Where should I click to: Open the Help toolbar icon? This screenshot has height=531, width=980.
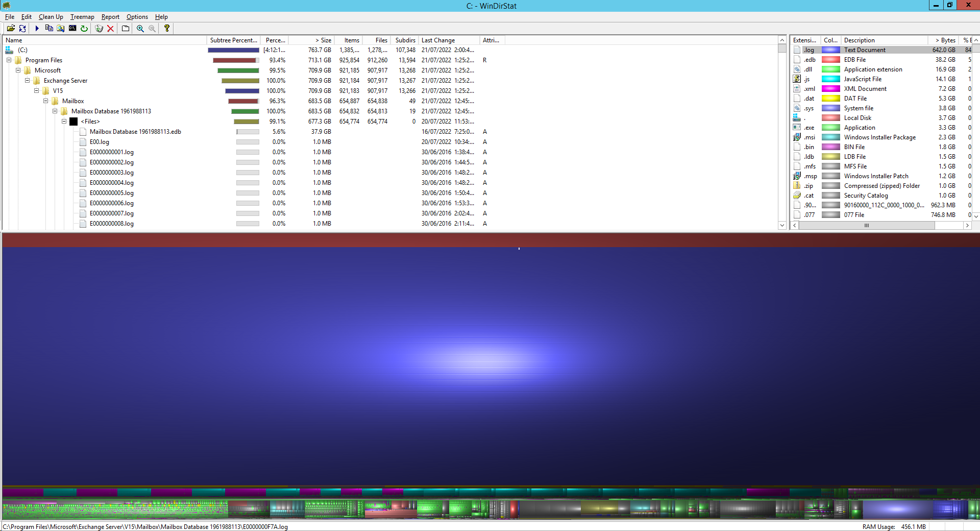pos(165,28)
